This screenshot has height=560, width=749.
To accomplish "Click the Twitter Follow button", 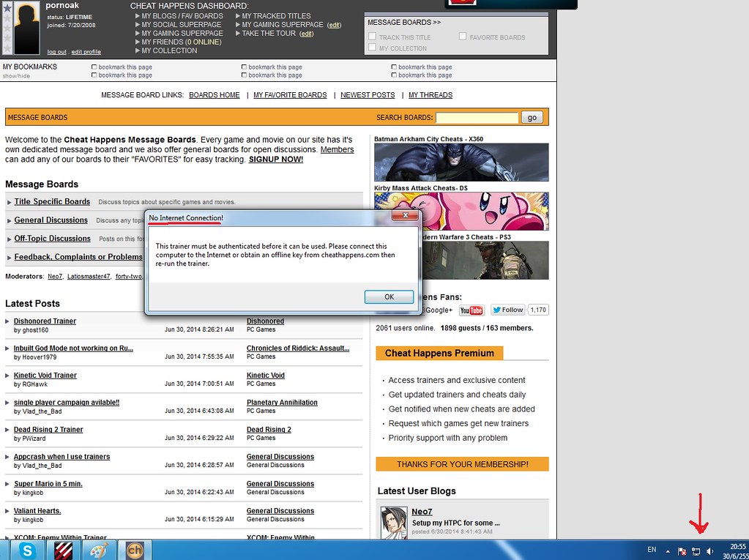I will point(508,310).
